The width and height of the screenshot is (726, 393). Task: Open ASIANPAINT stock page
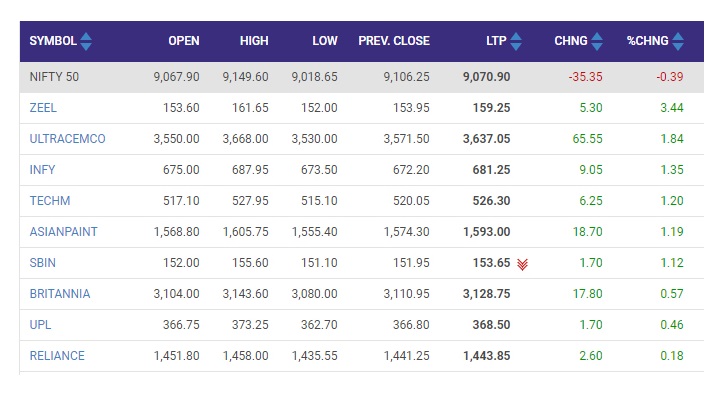63,232
